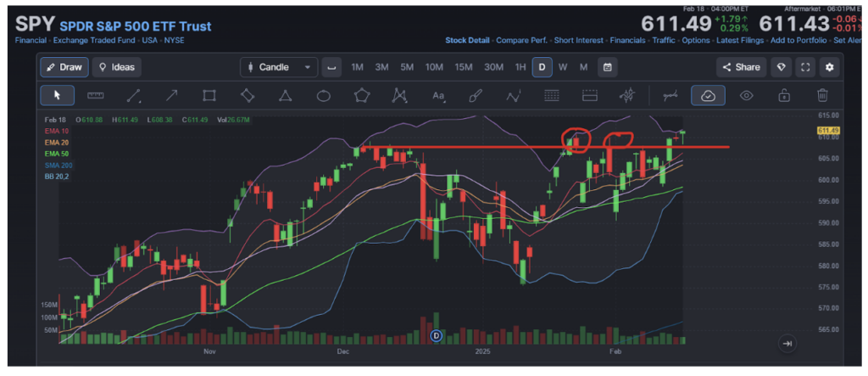Image resolution: width=868 pixels, height=376 pixels.
Task: Click the BB 20,2 indicator label
Action: [57, 177]
